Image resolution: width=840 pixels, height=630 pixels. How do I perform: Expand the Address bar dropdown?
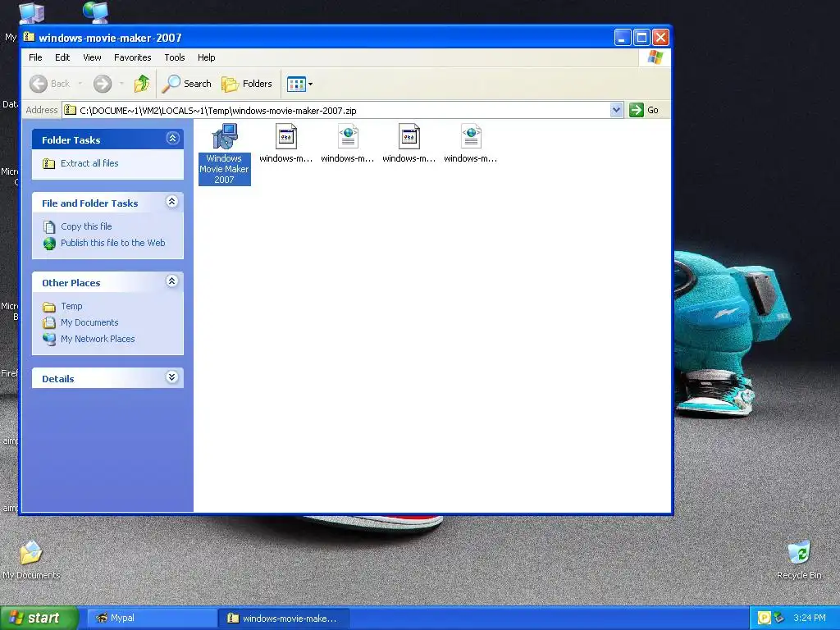pos(617,110)
